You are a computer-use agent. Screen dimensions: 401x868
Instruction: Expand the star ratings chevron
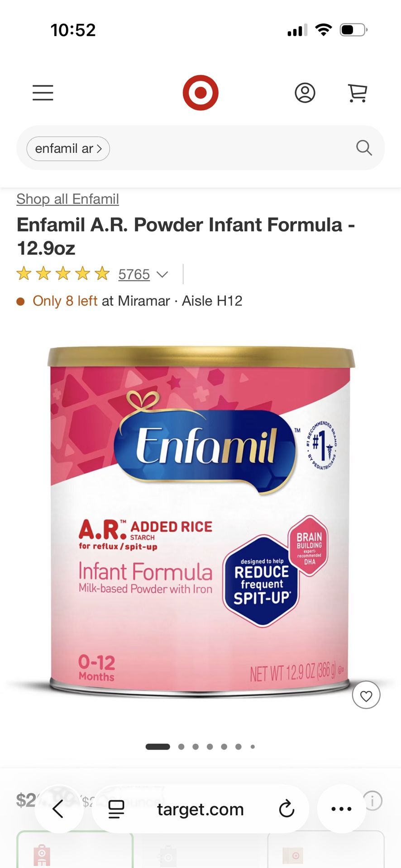pos(162,274)
